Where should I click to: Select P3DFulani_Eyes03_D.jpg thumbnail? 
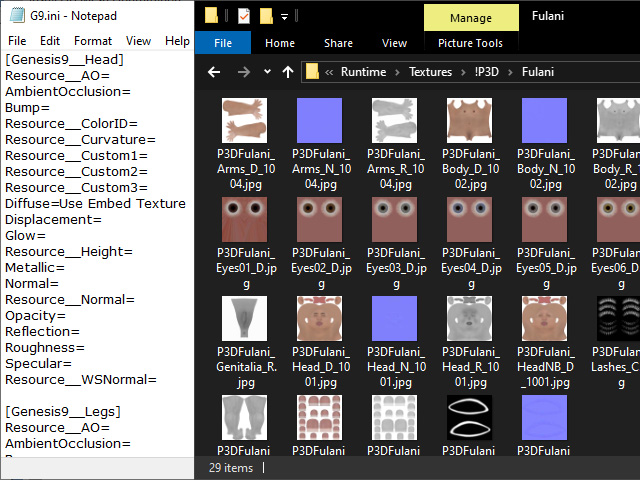click(394, 220)
